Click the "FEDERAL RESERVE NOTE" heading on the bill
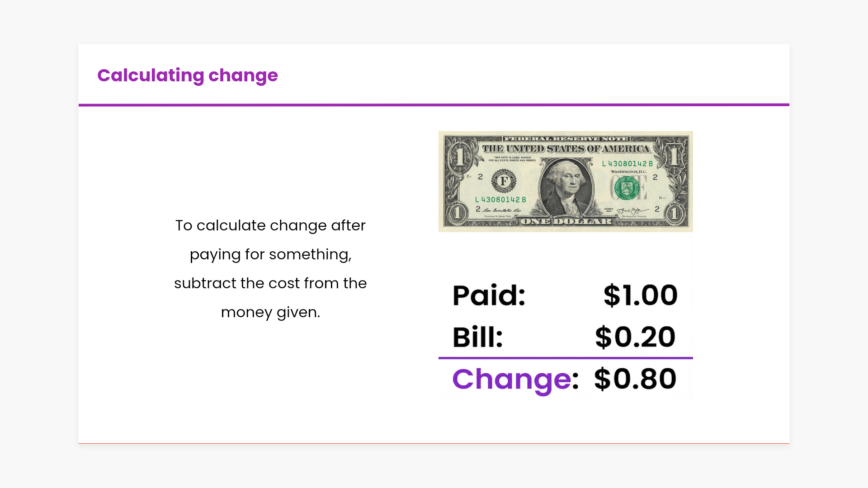Viewport: 868px width, 488px height. pyautogui.click(x=566, y=139)
